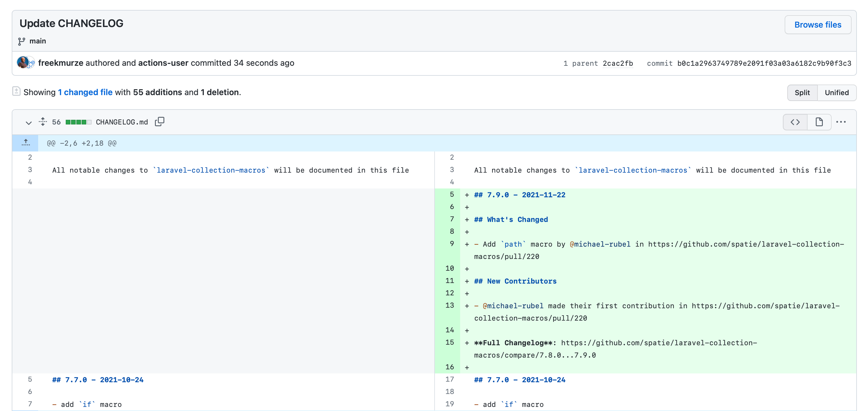Click the diff stats file icon
This screenshot has height=411, width=868.
coord(16,91)
